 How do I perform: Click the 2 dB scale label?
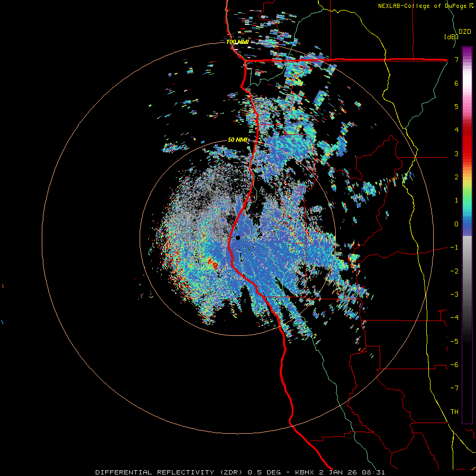[x=456, y=177]
